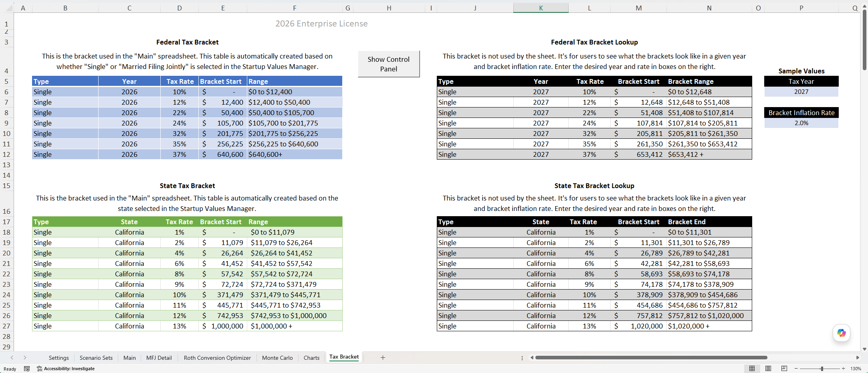Open zoom dialog via 130% label
868x373 pixels.
pyautogui.click(x=856, y=369)
